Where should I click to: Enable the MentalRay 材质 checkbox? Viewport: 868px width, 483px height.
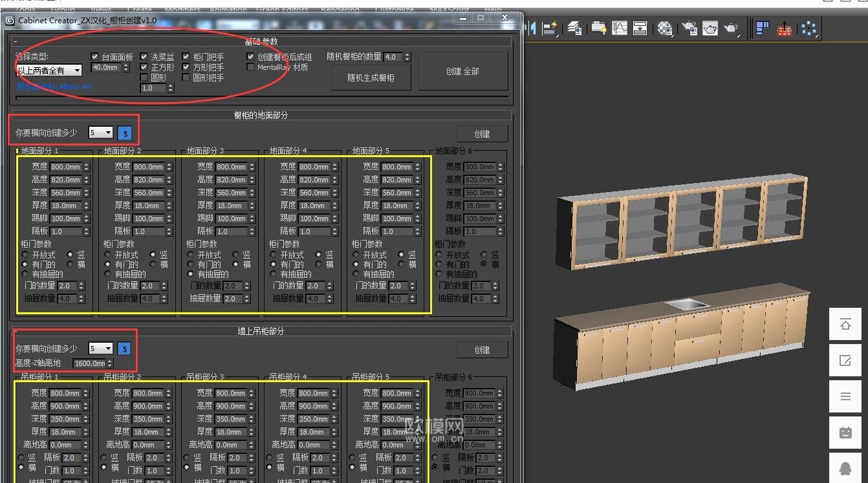point(250,67)
